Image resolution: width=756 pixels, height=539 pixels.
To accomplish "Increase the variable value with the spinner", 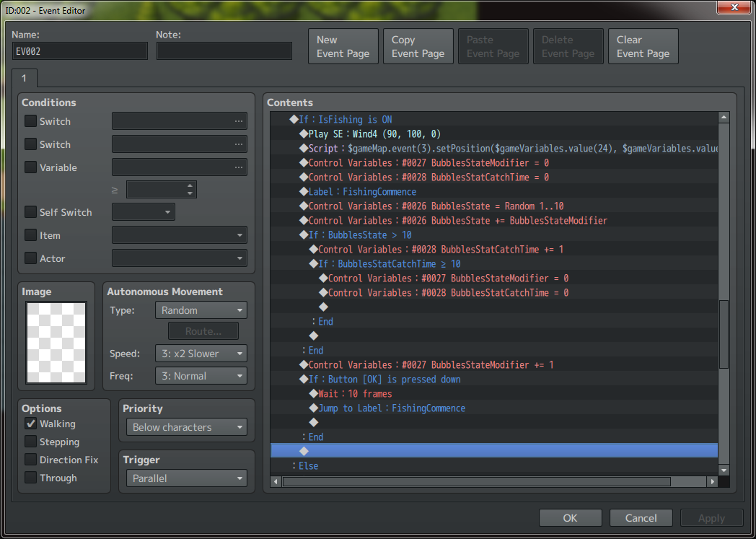I will (x=190, y=186).
